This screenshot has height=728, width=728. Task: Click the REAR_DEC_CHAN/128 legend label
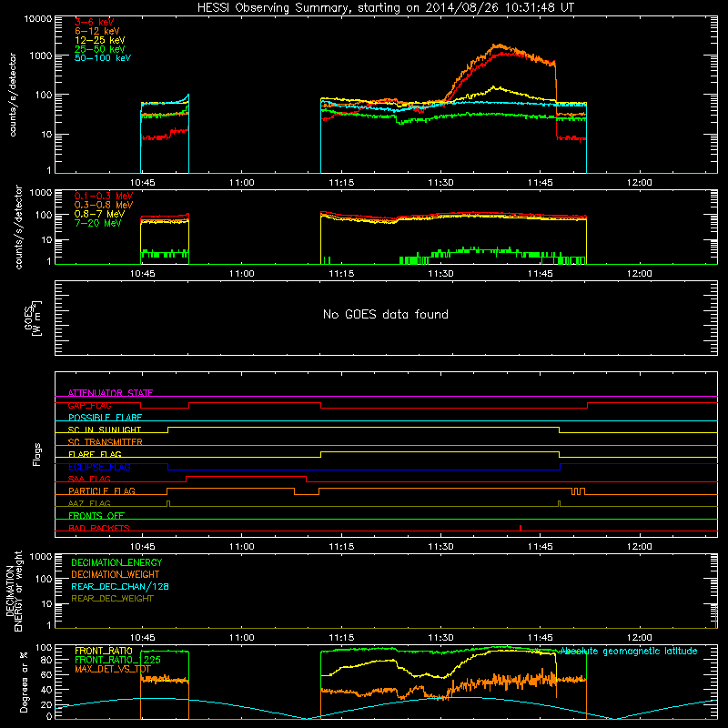tap(120, 586)
